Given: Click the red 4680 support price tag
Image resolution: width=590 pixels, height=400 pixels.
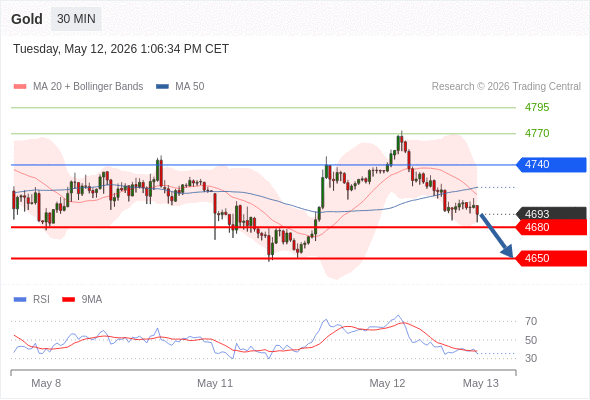Looking at the screenshot, I should coord(551,228).
